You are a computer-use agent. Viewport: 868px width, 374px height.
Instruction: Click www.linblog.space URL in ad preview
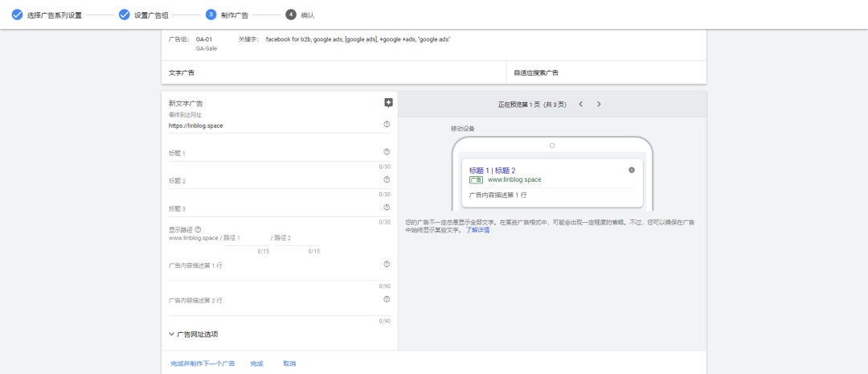tap(515, 179)
